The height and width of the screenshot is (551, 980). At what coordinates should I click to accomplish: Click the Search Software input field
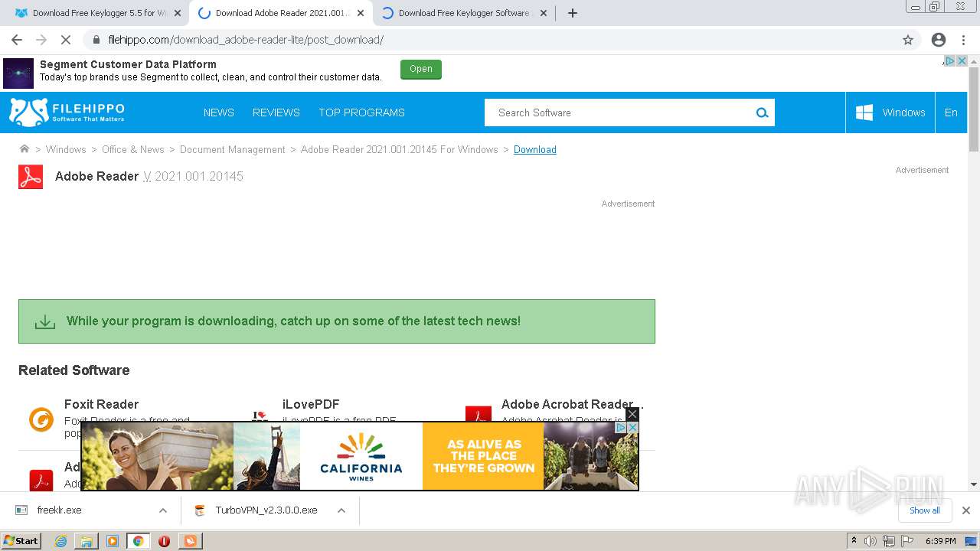tap(619, 112)
